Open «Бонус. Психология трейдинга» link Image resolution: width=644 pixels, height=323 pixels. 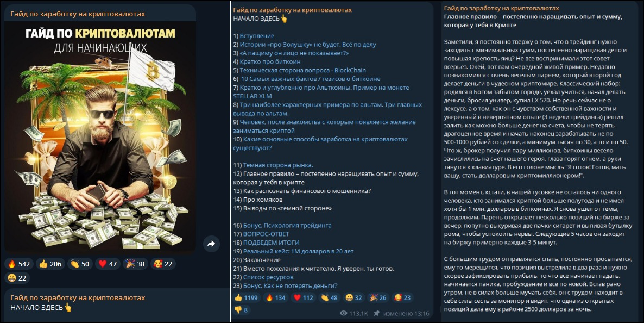click(x=287, y=226)
